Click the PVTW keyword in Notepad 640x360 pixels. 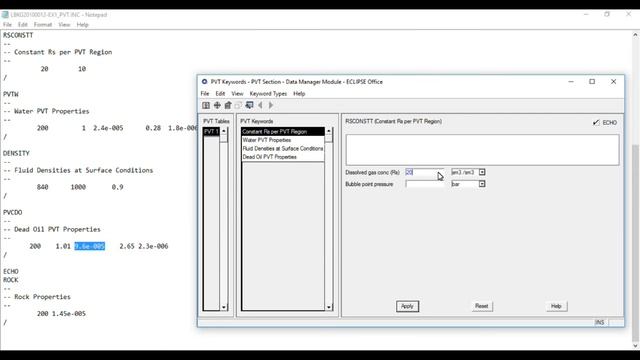(x=11, y=94)
